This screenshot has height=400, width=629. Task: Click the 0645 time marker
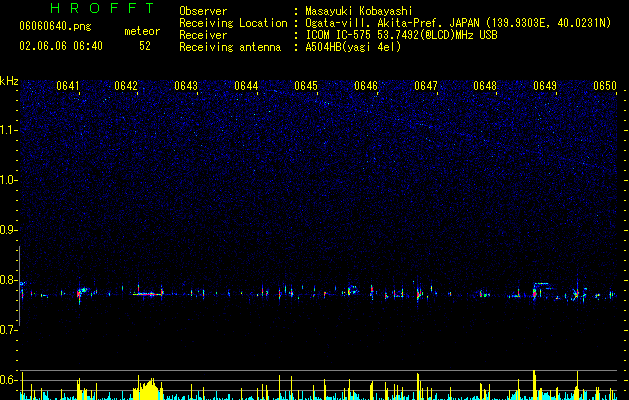click(306, 86)
